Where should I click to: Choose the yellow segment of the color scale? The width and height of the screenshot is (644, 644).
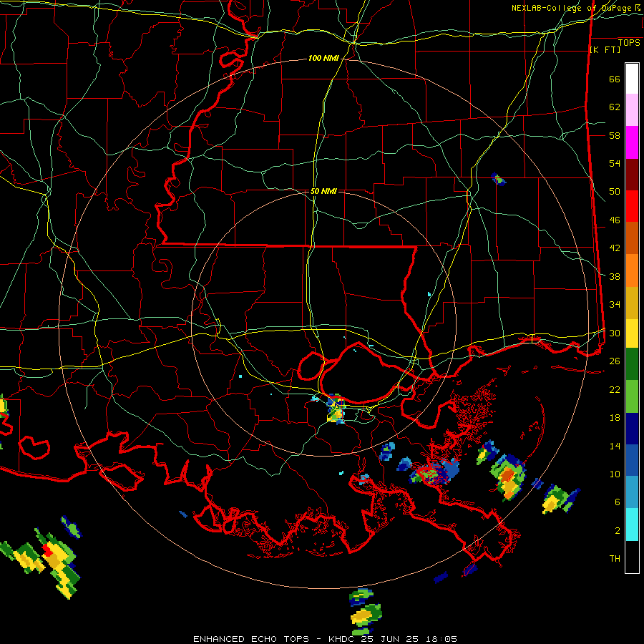coord(632,333)
